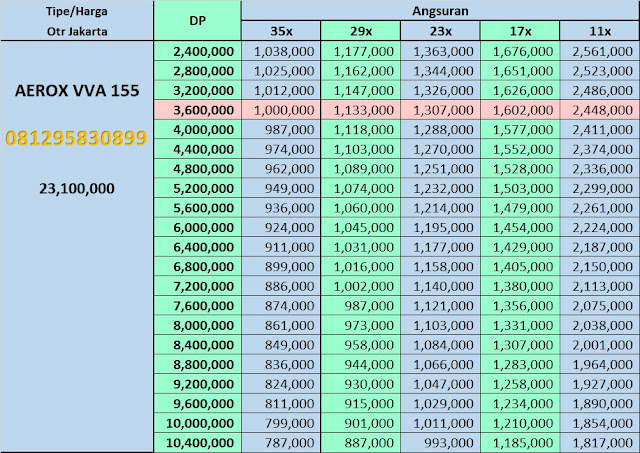Select DP cell 8,000,000
This screenshot has width=640, height=453.
pyautogui.click(x=198, y=326)
